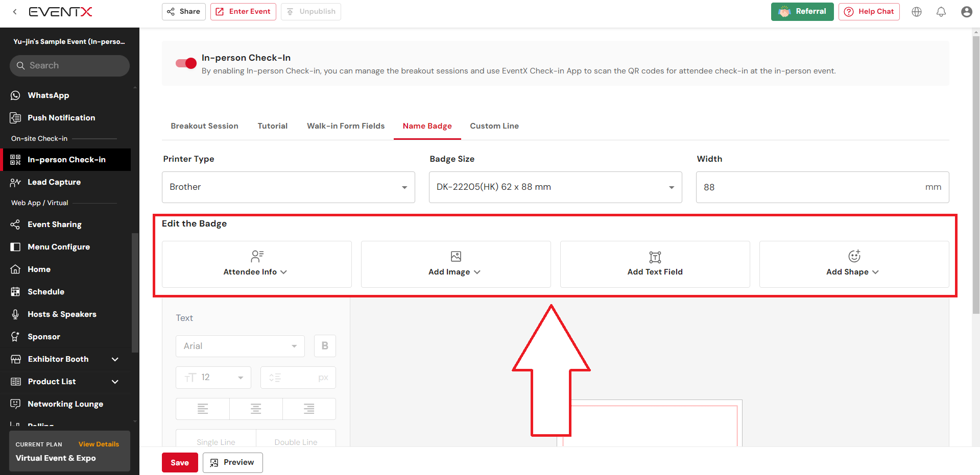This screenshot has height=475, width=980.
Task: Click the back arrow beside EventX logo
Action: (x=15, y=11)
